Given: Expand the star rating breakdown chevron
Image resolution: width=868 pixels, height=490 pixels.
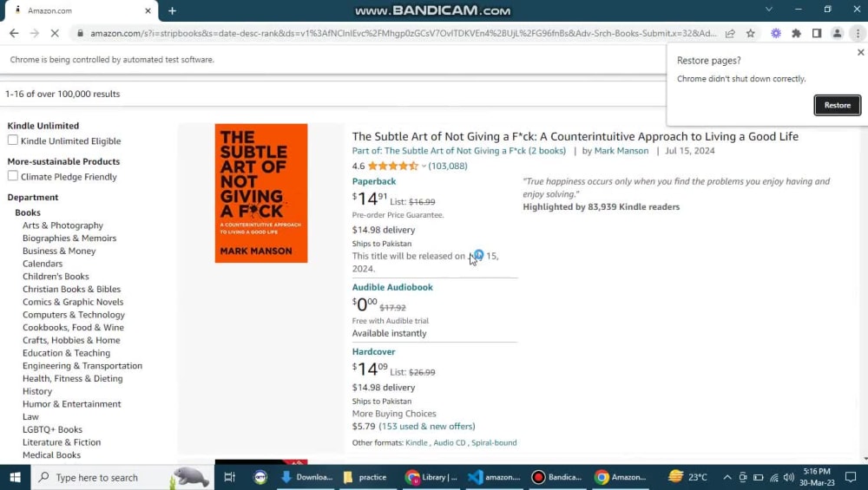Looking at the screenshot, I should click(x=424, y=166).
